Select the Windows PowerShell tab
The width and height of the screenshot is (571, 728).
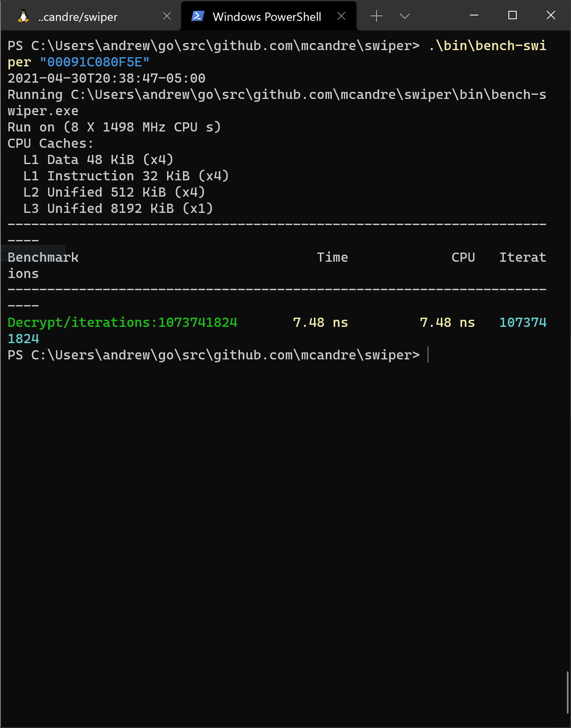267,16
